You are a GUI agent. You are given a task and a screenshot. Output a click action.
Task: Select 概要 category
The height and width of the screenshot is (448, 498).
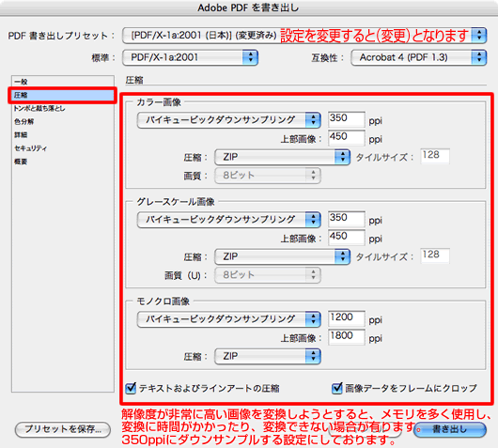click(x=63, y=162)
